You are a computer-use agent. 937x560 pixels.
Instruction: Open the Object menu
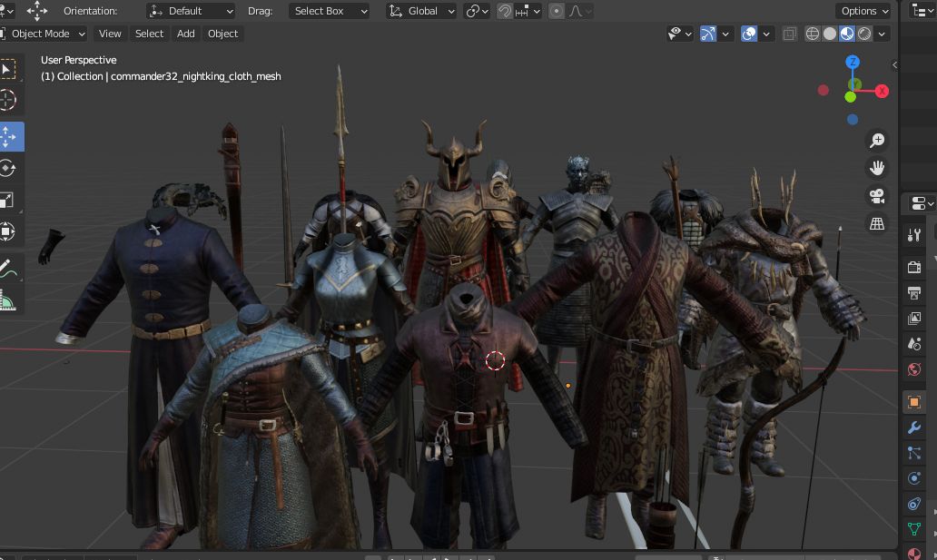pos(222,34)
